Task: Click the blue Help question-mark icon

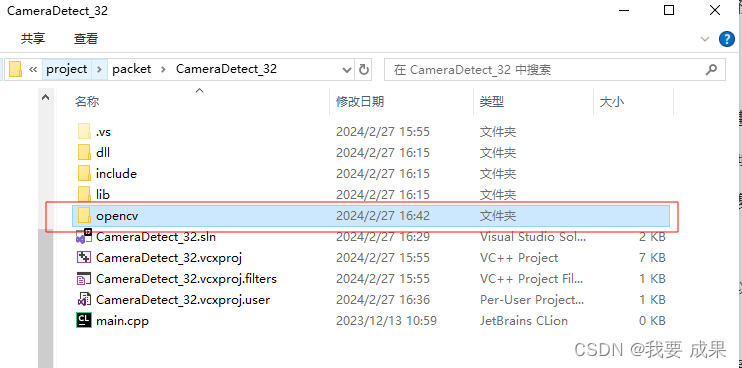Action: coord(726,38)
